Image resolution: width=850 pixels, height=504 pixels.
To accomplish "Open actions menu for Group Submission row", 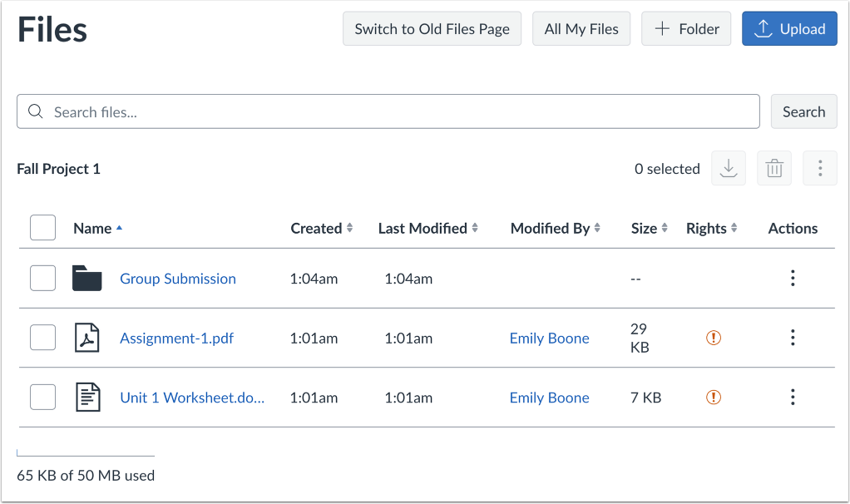I will coord(793,278).
